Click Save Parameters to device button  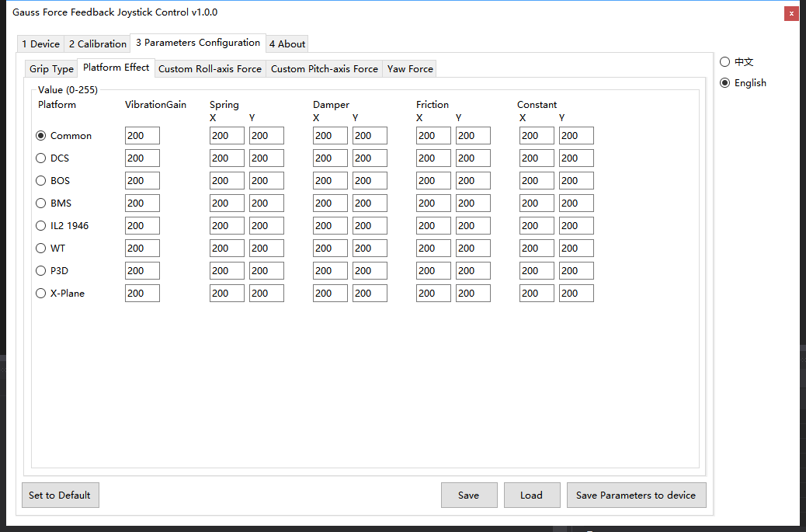pyautogui.click(x=636, y=495)
